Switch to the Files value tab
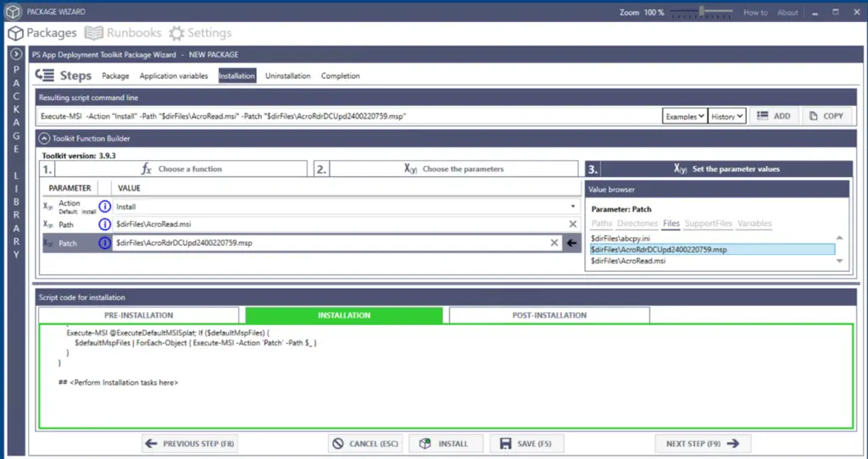The height and width of the screenshot is (459, 868). click(x=671, y=224)
